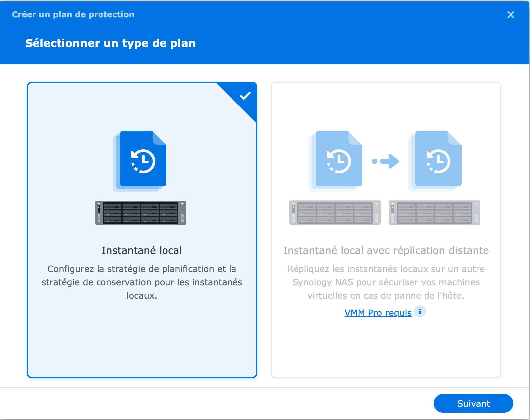
Task: Click the source snapshot icon in replication card
Action: coord(335,161)
